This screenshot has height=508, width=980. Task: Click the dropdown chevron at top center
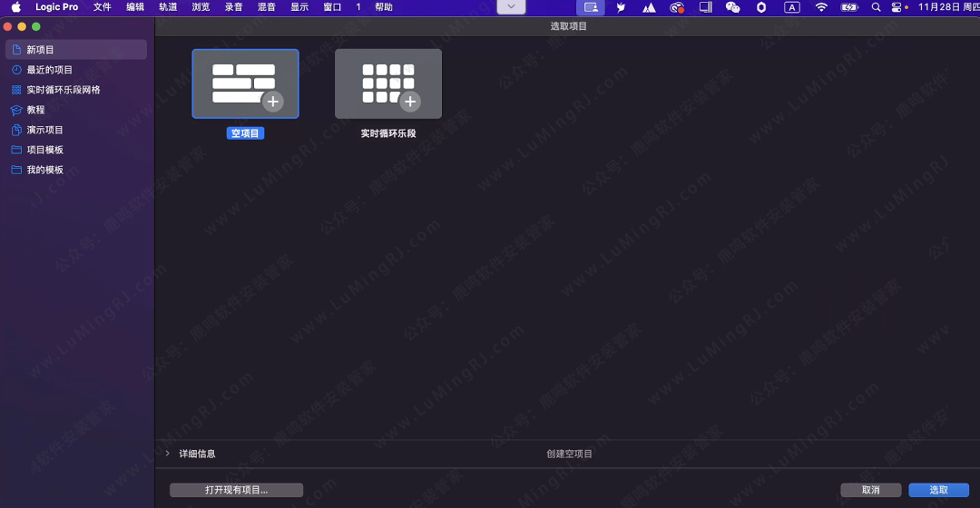(511, 7)
